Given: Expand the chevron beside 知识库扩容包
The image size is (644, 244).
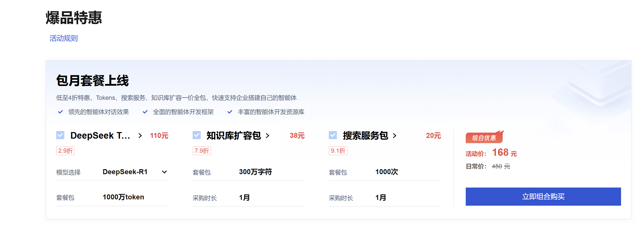Looking at the screenshot, I should [x=268, y=136].
